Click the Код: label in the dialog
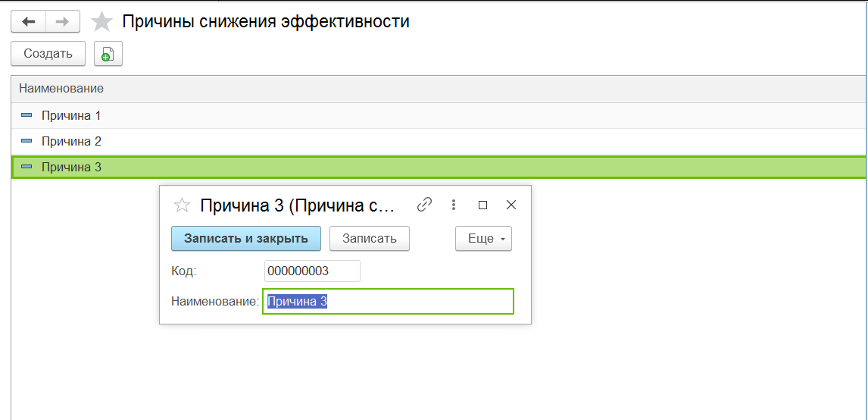Screen dimensions: 868x420 (184, 271)
